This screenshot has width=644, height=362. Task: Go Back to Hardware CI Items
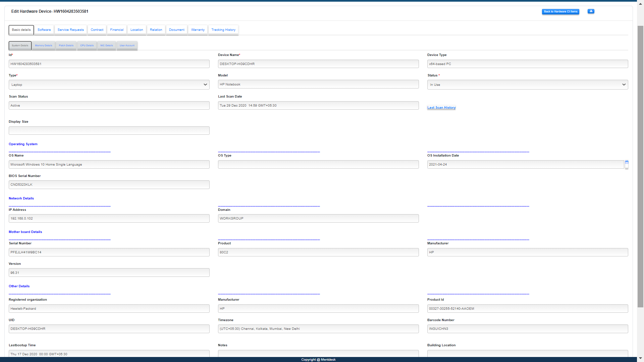point(560,12)
